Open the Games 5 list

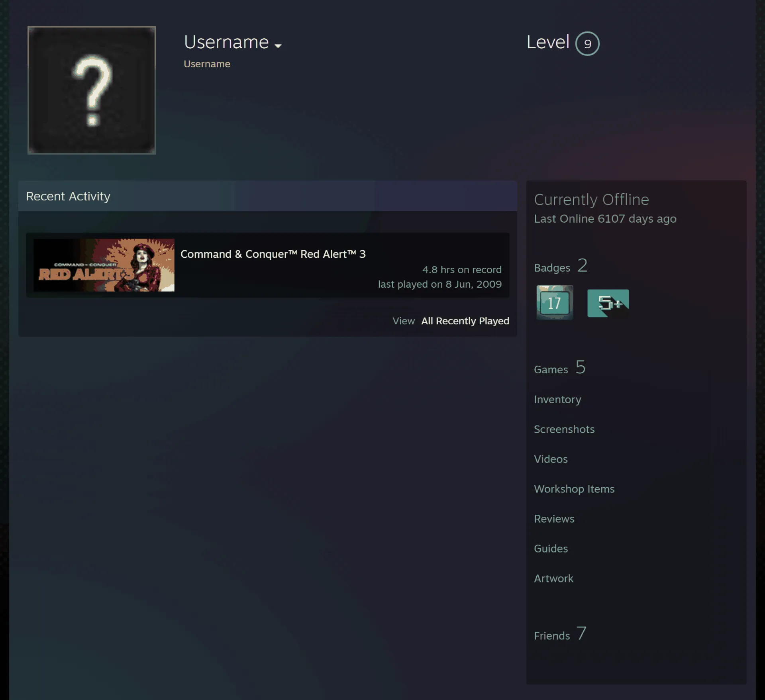click(560, 368)
